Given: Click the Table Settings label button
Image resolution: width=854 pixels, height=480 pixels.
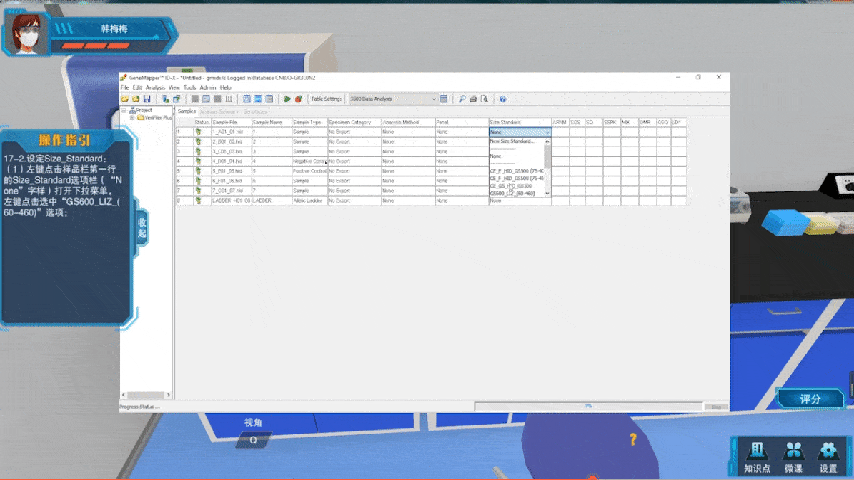Looking at the screenshot, I should 326,99.
